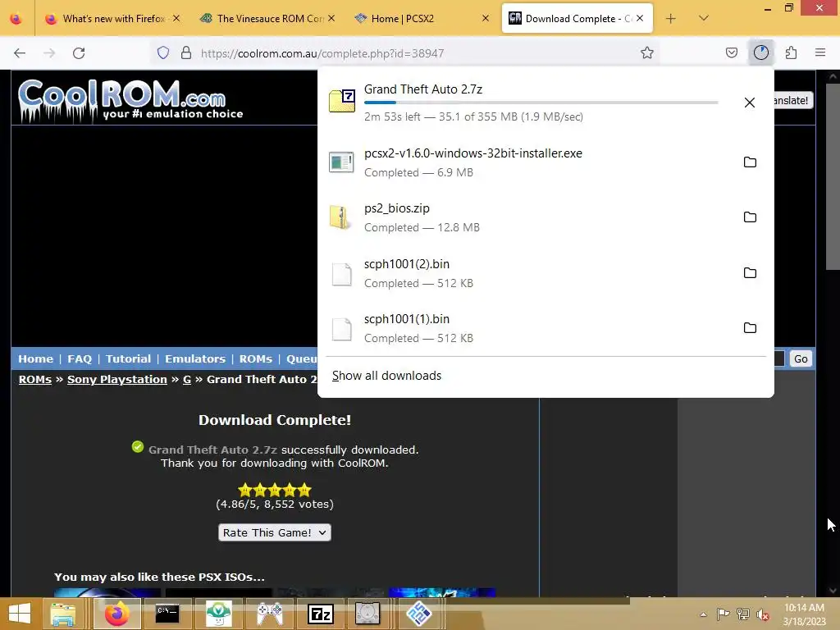Show scph1001(1).bin in its folder
Image resolution: width=840 pixels, height=630 pixels.
click(750, 327)
